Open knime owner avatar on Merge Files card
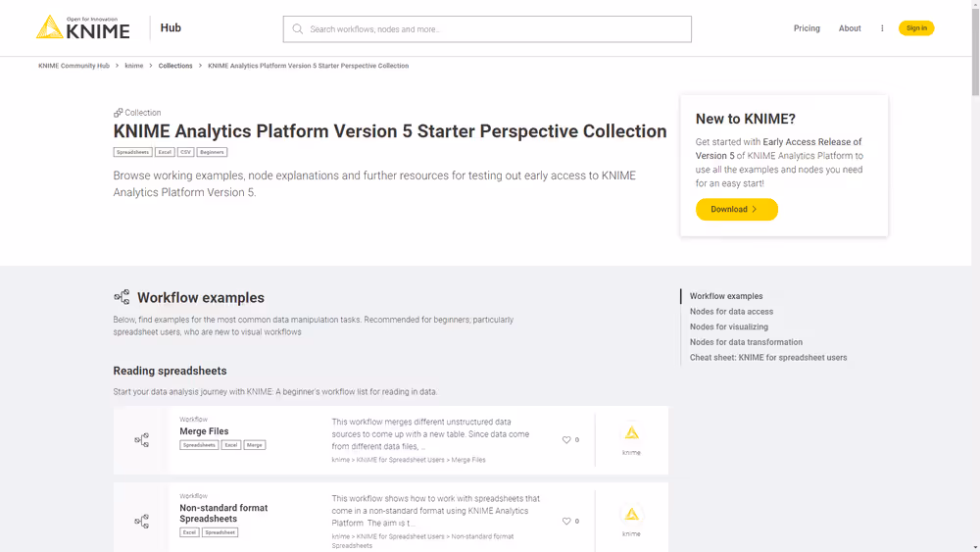 pyautogui.click(x=631, y=432)
